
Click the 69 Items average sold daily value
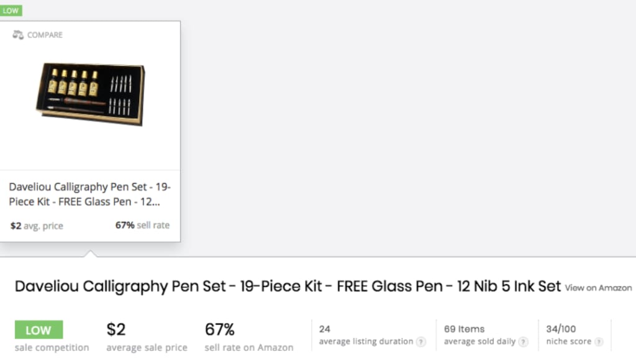click(x=464, y=329)
